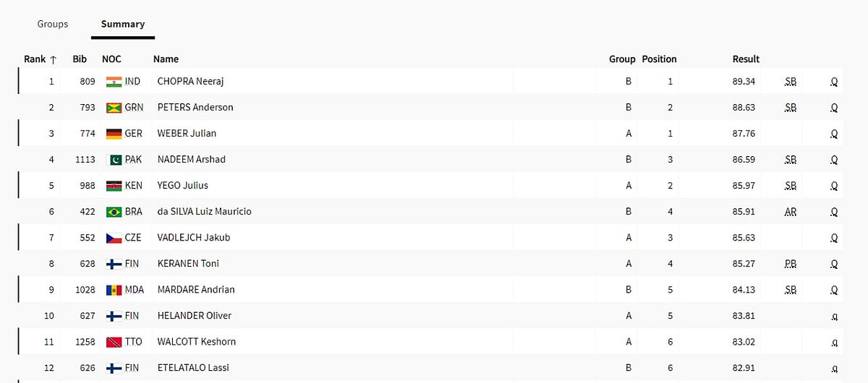868x383 pixels.
Task: Click the Brazil flag icon
Action: 114,212
